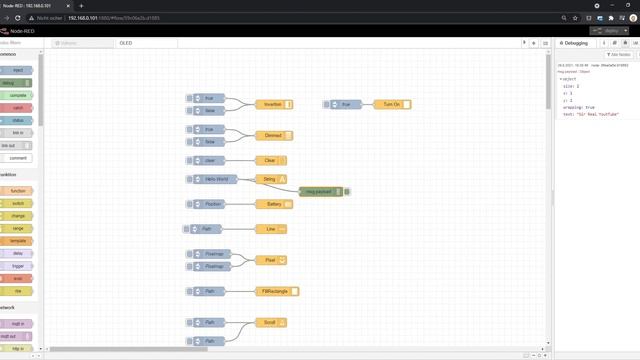Select the Line node

click(x=271, y=229)
